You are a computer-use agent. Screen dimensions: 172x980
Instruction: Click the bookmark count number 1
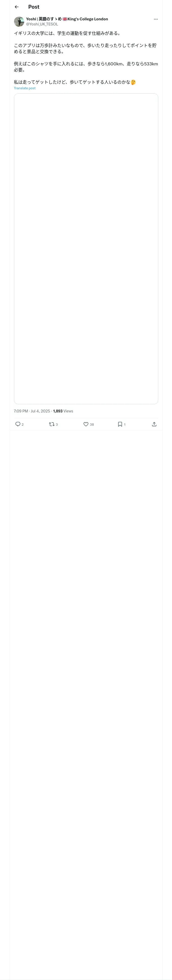[125, 425]
